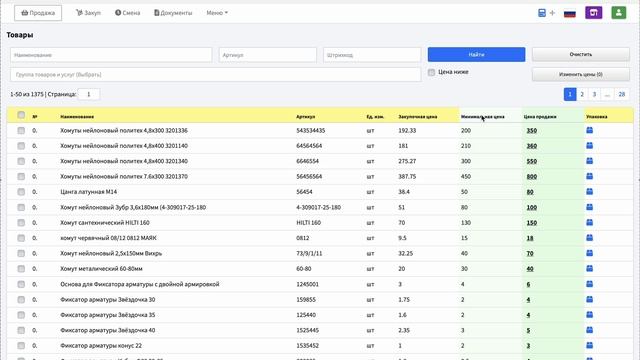
Task: Edit sale price 800 link
Action: pos(531,177)
